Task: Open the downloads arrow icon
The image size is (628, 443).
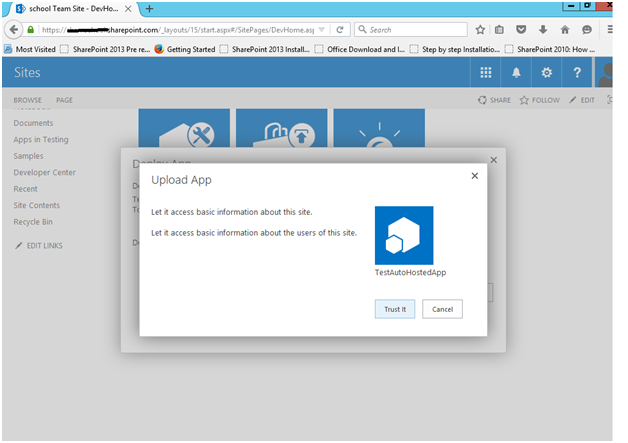Action: tap(543, 30)
